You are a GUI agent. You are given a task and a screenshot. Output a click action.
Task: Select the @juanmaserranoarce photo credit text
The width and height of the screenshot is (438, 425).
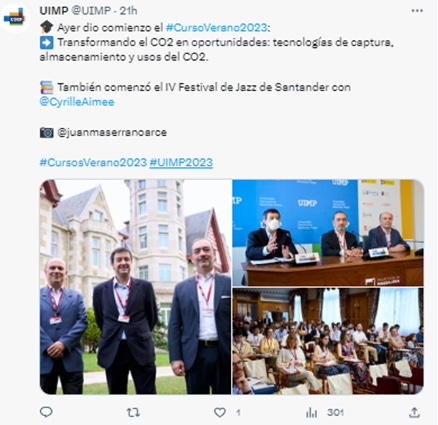[112, 132]
